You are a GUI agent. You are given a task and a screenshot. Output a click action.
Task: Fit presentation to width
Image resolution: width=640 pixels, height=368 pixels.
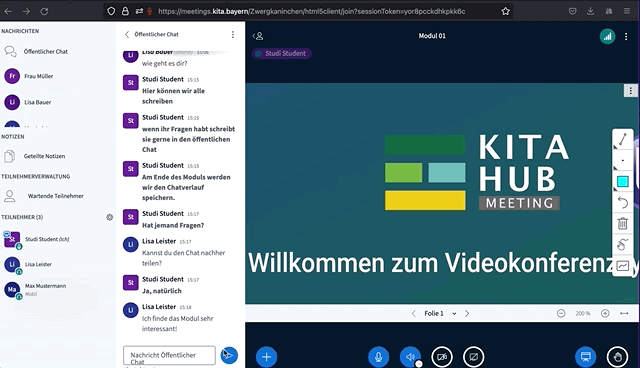624,313
